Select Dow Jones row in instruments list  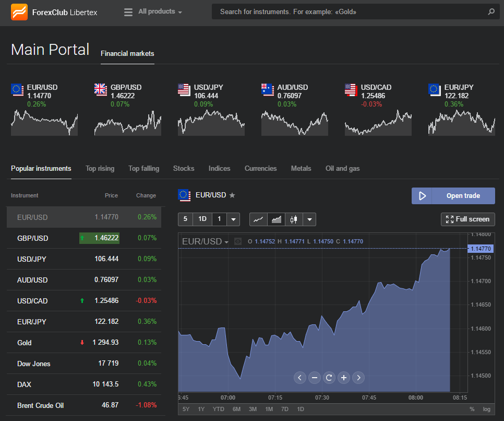84,364
